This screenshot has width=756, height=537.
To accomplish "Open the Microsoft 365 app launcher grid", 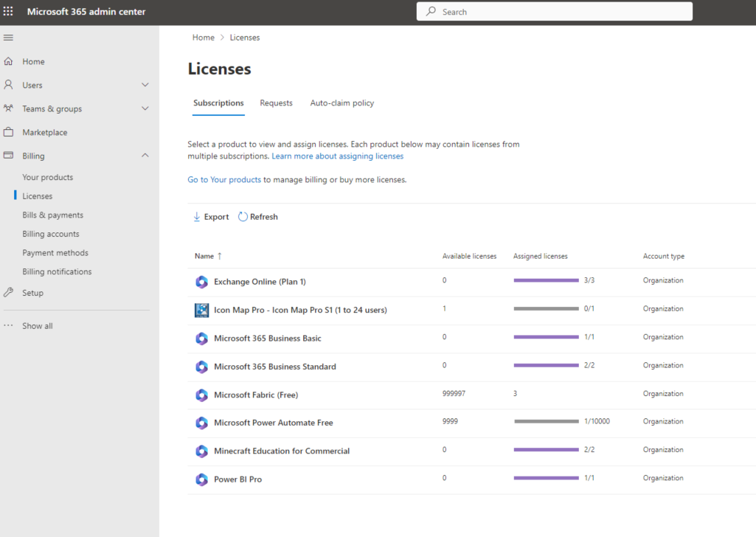I will tap(9, 11).
